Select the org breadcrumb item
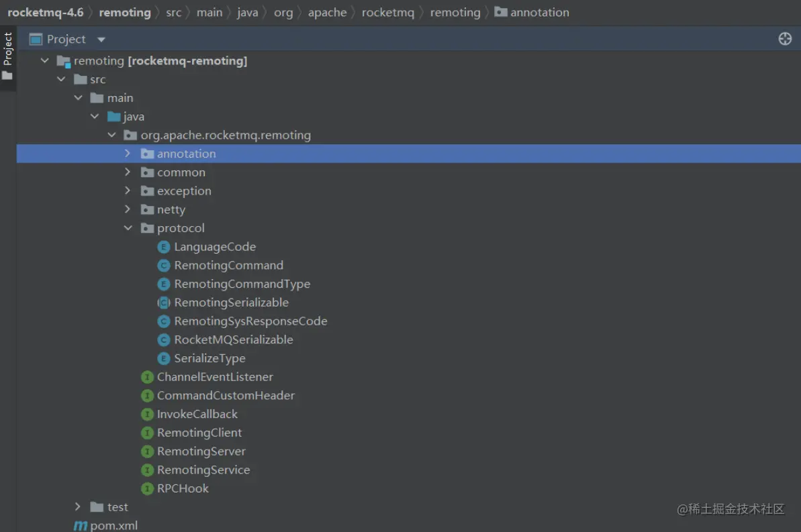The height and width of the screenshot is (532, 801). 283,12
